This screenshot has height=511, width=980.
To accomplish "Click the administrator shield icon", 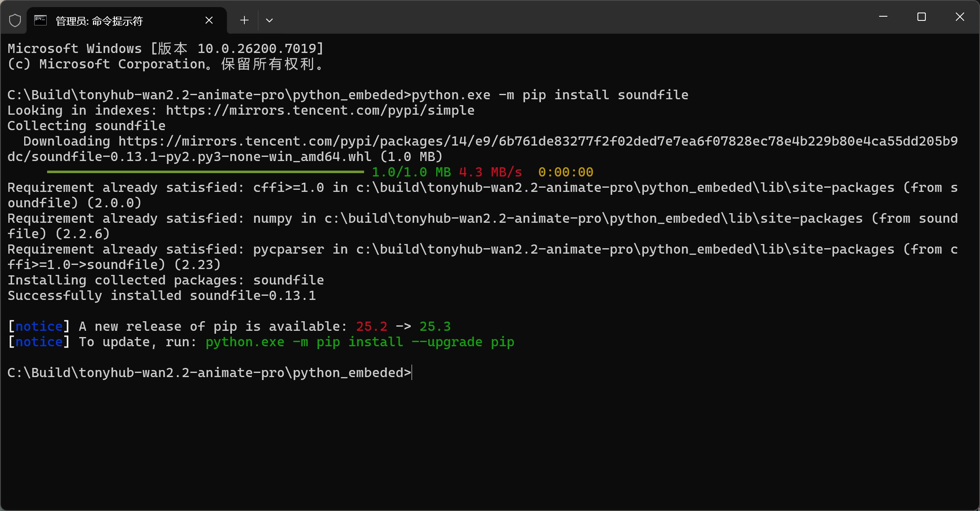I will coord(15,20).
